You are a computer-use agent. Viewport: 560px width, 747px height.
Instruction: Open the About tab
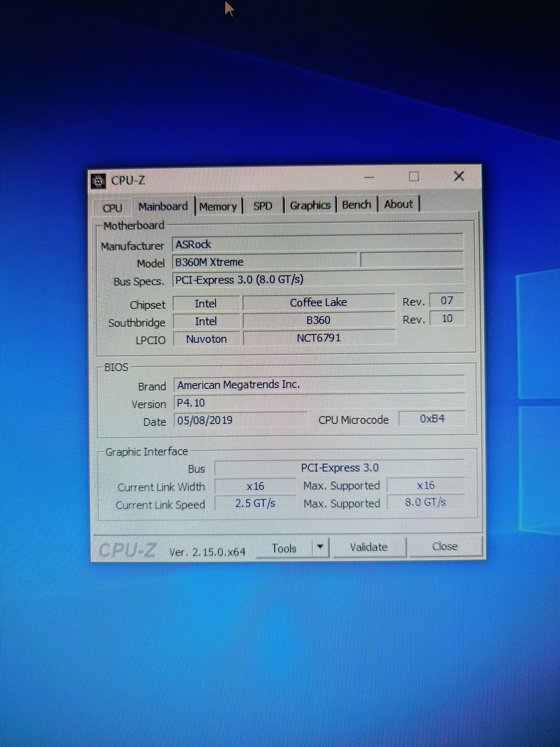(x=398, y=204)
